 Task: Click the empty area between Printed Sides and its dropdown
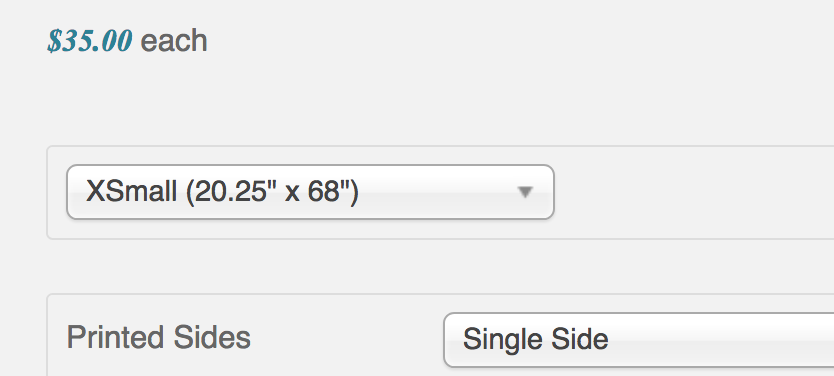tap(346, 338)
